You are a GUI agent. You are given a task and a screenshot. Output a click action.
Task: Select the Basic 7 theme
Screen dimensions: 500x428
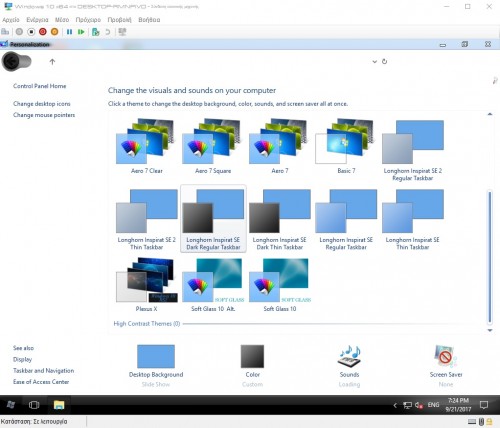click(x=346, y=146)
